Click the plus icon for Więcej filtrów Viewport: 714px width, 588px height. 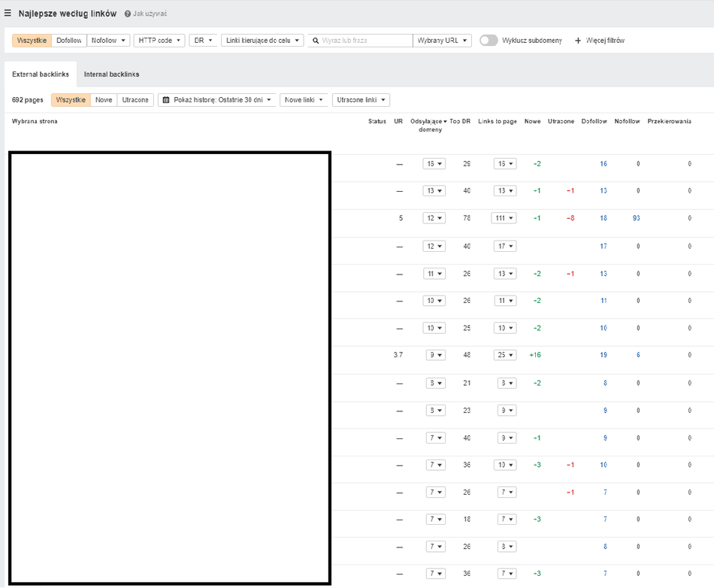click(578, 41)
